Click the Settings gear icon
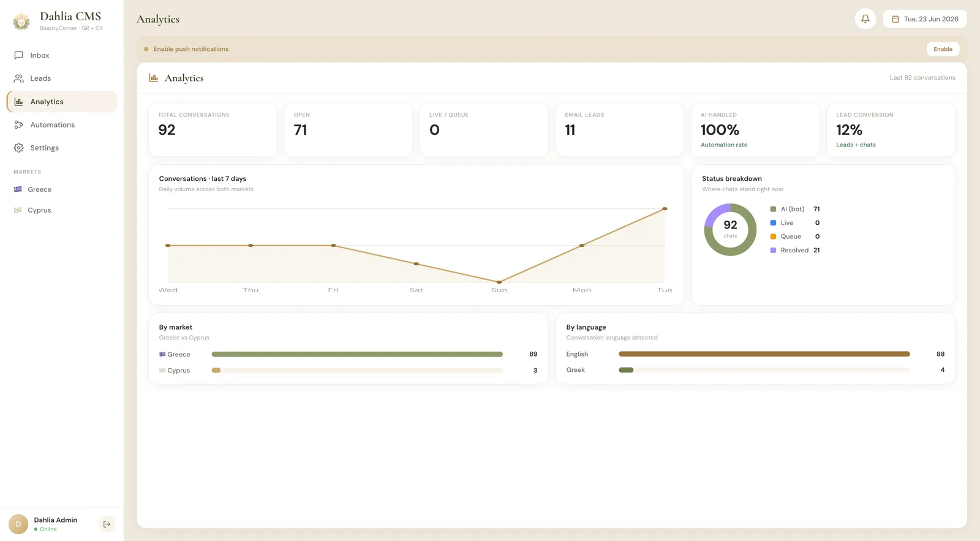 click(x=19, y=148)
